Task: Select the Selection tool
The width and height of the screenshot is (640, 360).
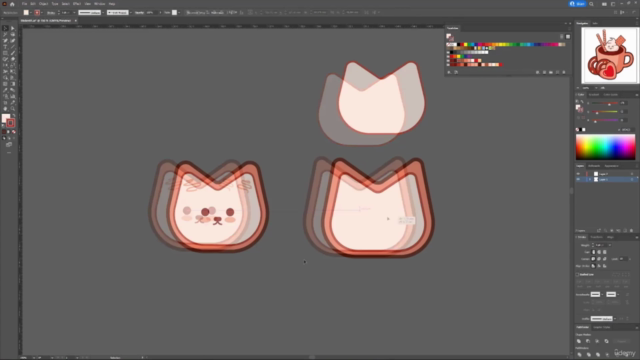Action: [5, 28]
